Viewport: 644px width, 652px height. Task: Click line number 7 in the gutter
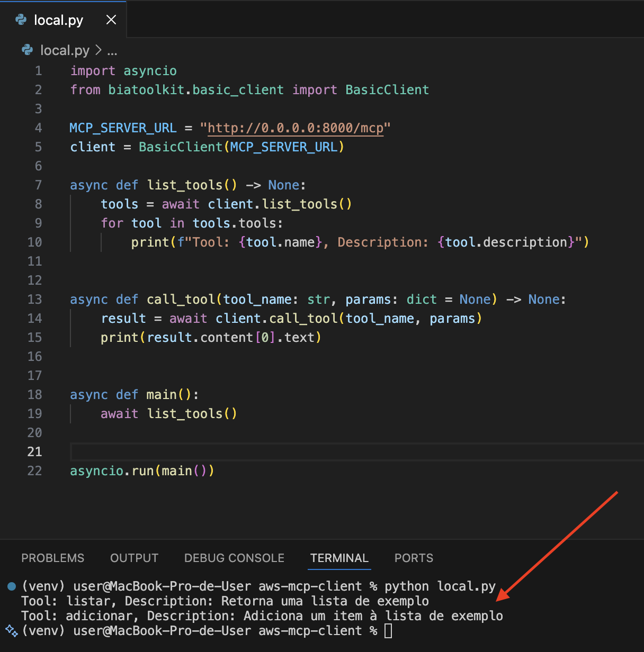pos(38,185)
